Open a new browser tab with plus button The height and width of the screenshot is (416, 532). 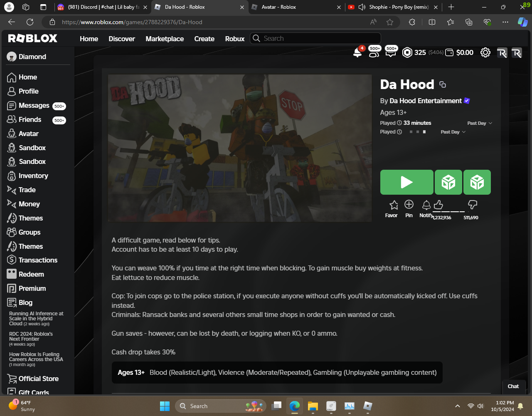coord(451,7)
